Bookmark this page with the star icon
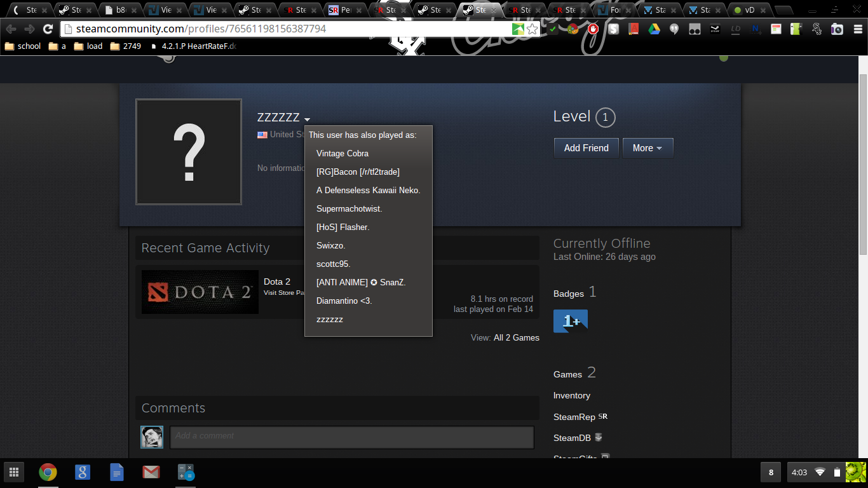 [x=532, y=29]
